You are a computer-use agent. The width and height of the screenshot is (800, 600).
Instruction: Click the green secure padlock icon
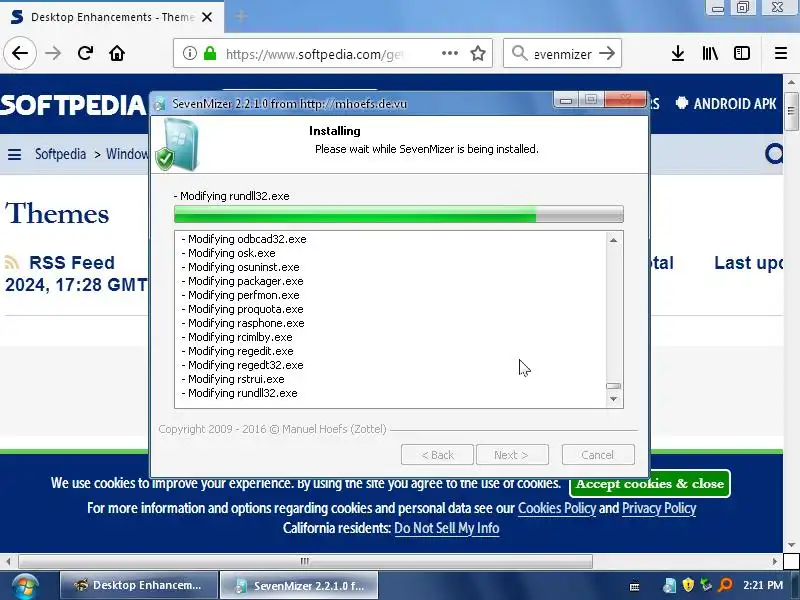point(210,53)
